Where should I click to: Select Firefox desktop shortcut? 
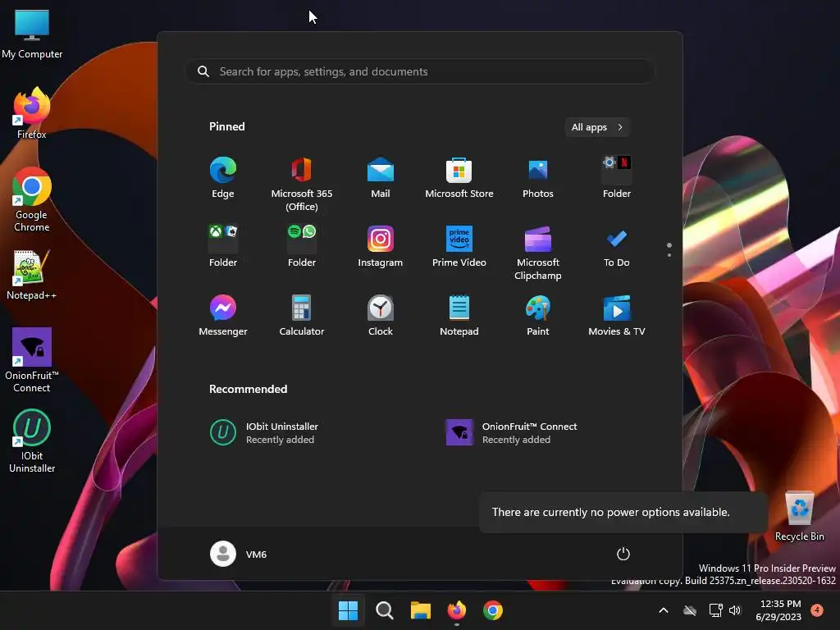pos(32,113)
